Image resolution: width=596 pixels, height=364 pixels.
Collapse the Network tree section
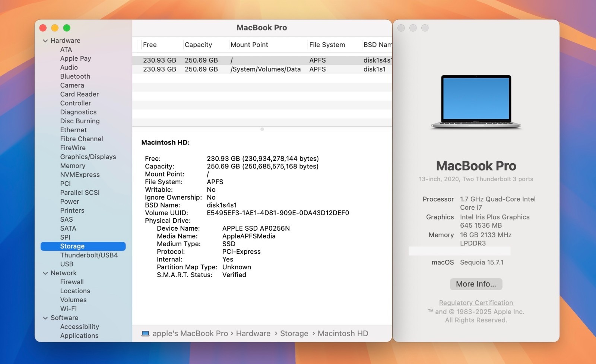[45, 273]
